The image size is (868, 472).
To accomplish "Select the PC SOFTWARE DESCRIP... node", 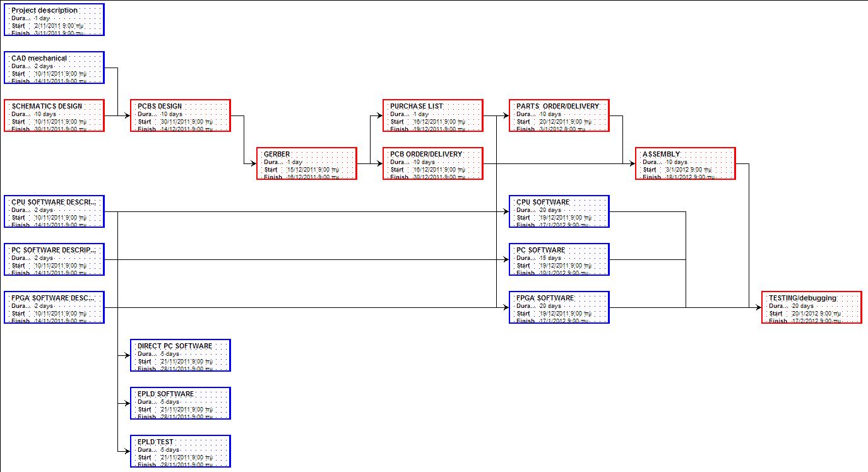I will coord(54,259).
